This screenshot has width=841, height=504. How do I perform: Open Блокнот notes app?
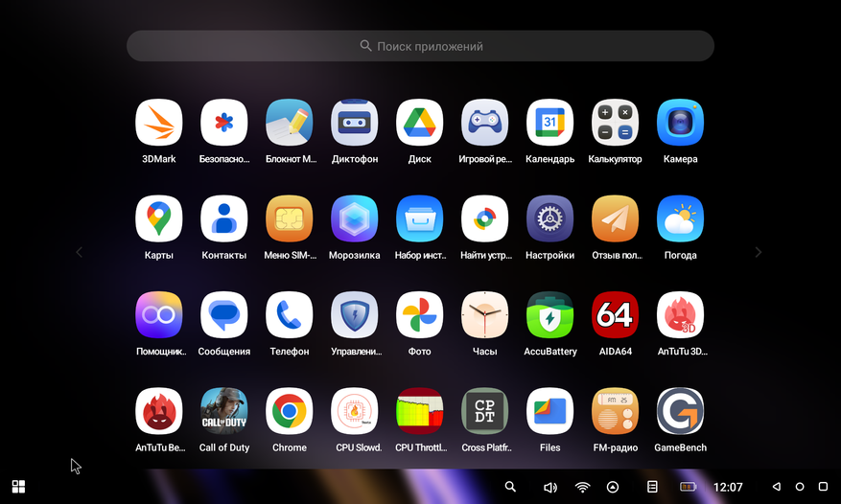point(289,123)
